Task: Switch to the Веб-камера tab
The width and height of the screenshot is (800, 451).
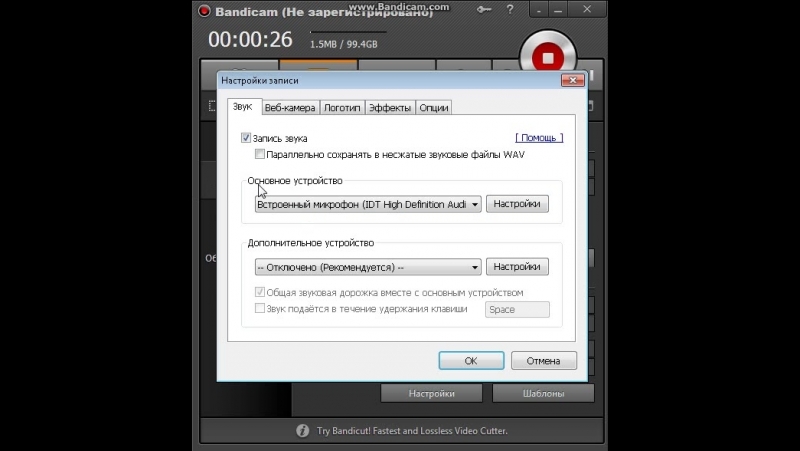Action: [x=290, y=108]
